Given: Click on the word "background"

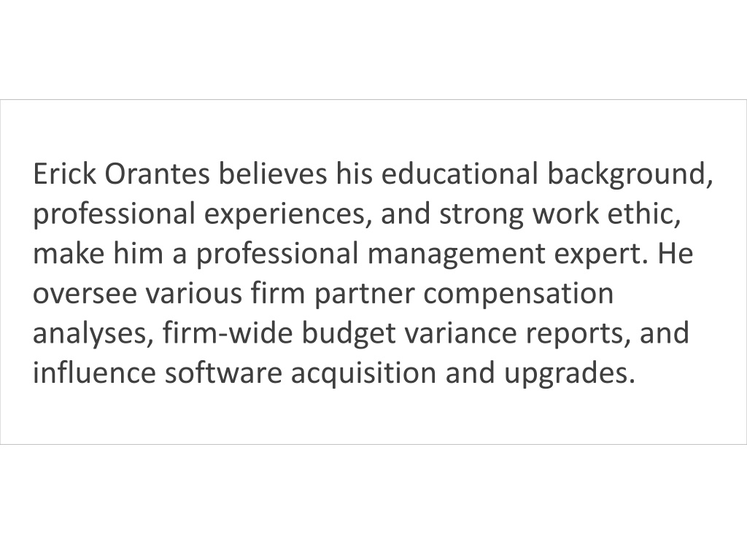Looking at the screenshot, I should click(x=627, y=175).
